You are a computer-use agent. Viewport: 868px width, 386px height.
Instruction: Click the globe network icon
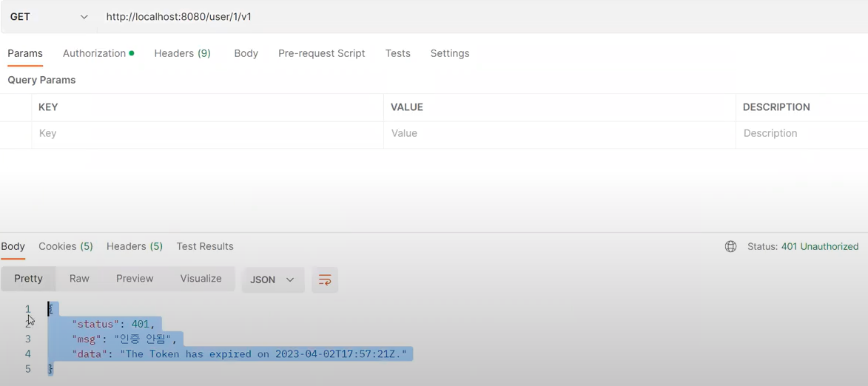click(730, 247)
